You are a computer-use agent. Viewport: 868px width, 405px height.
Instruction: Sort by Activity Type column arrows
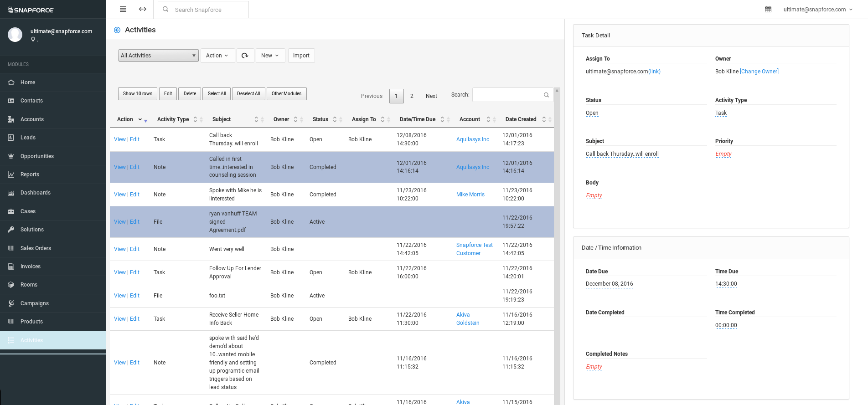(195, 119)
